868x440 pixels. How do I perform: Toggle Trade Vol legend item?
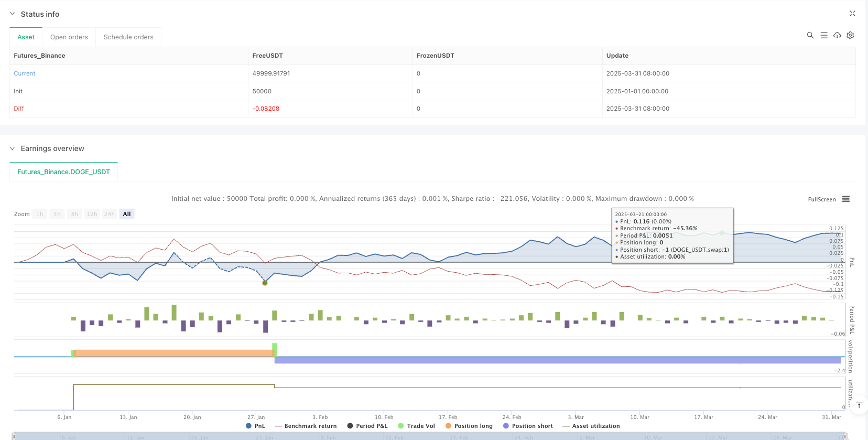(x=416, y=426)
